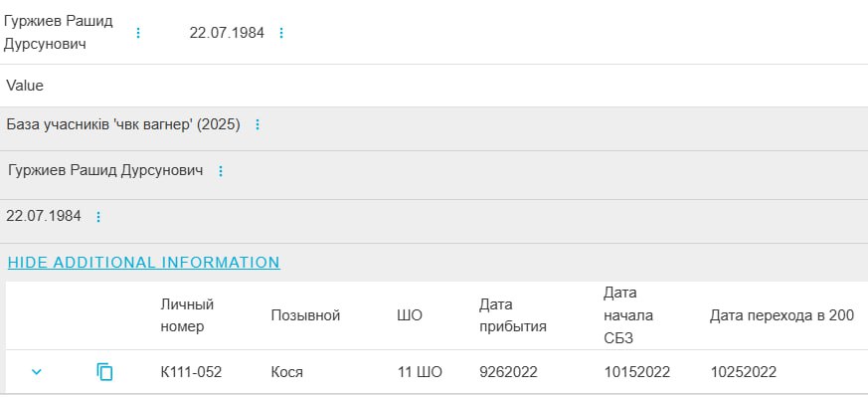Select the К111-052 cell
This screenshot has height=398, width=868.
tap(191, 372)
